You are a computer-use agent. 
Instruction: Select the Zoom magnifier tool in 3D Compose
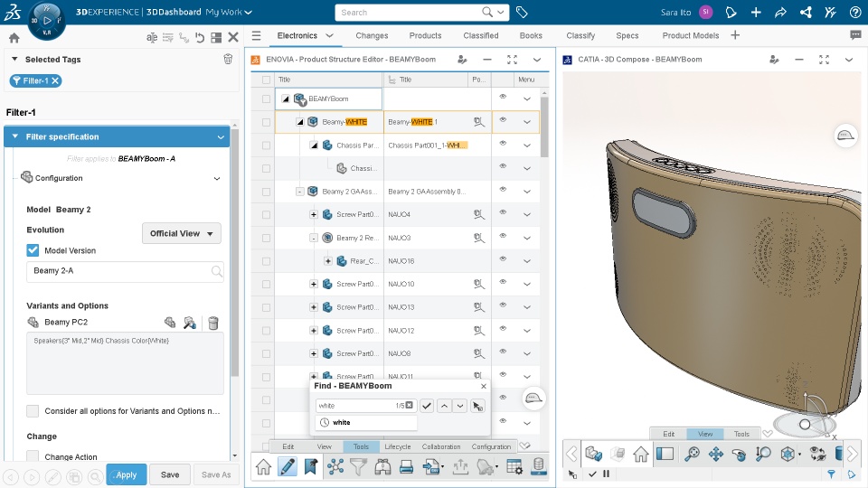tap(763, 455)
